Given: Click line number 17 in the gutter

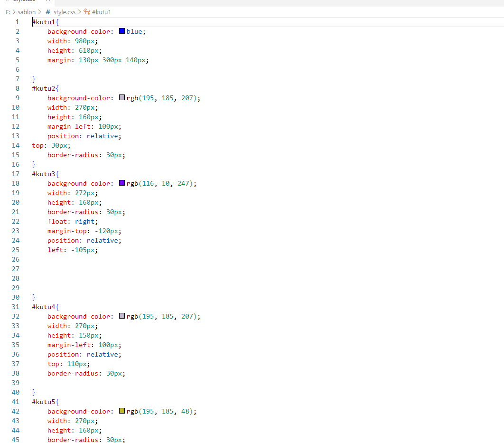Looking at the screenshot, I should (16, 174).
